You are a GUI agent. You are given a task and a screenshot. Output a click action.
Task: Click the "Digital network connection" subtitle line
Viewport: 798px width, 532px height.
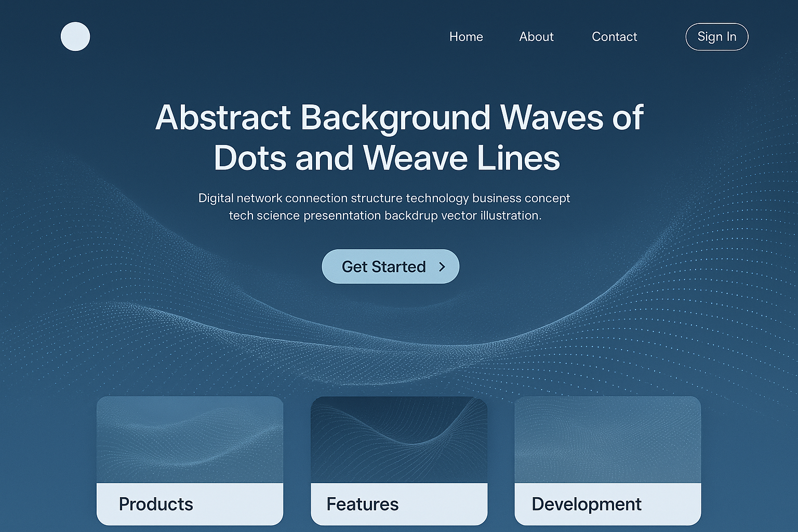coord(384,198)
